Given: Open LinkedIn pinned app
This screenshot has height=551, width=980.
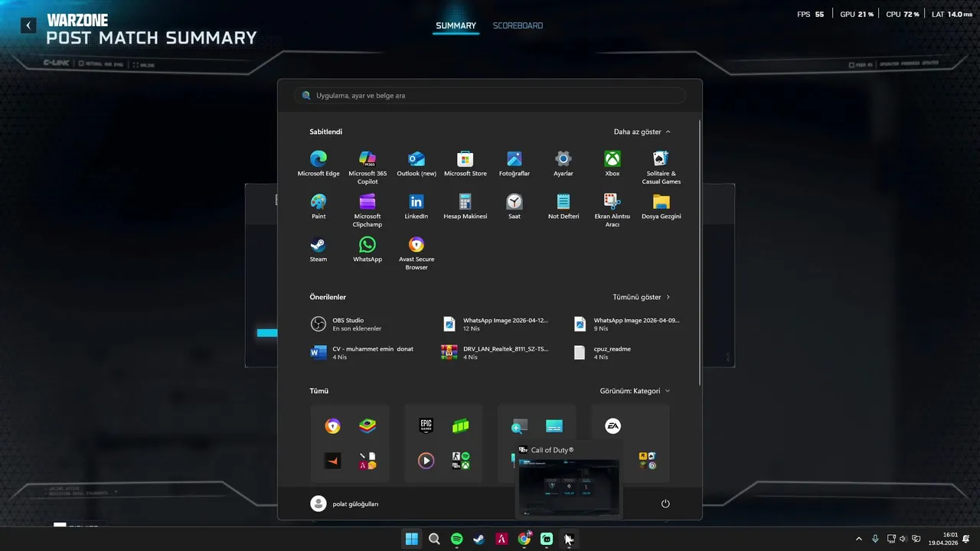Looking at the screenshot, I should click(416, 207).
